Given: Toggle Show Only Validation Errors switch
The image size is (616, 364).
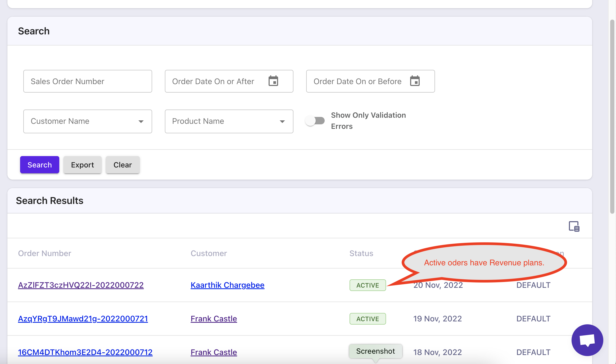Looking at the screenshot, I should point(315,121).
